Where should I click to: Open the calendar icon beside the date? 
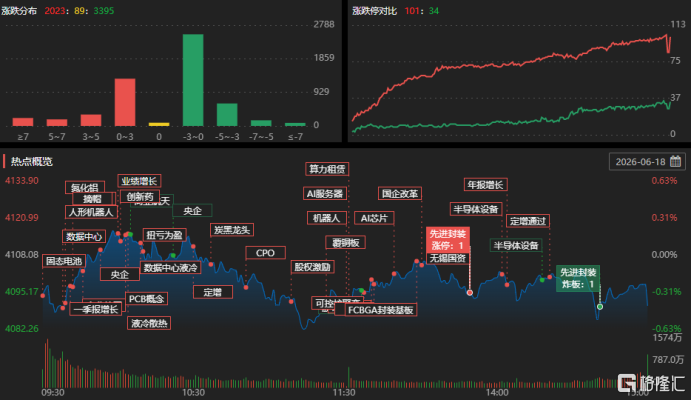pyautogui.click(x=675, y=162)
